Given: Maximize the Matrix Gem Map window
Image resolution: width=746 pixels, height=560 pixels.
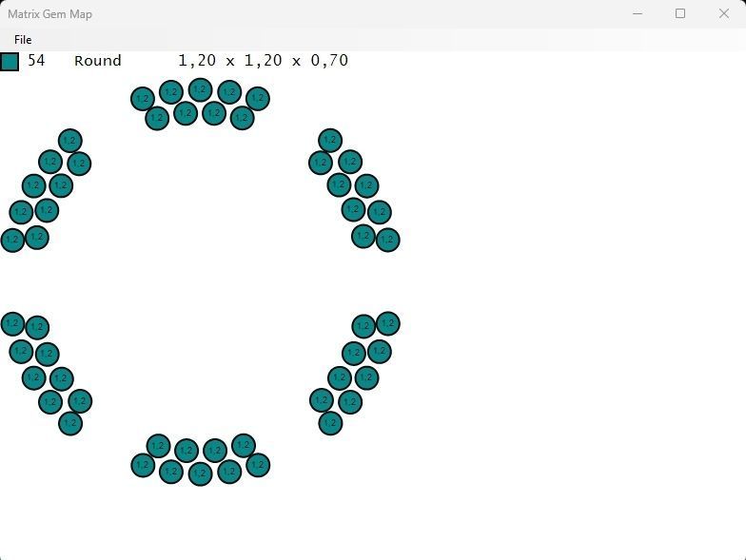Looking at the screenshot, I should click(x=680, y=13).
